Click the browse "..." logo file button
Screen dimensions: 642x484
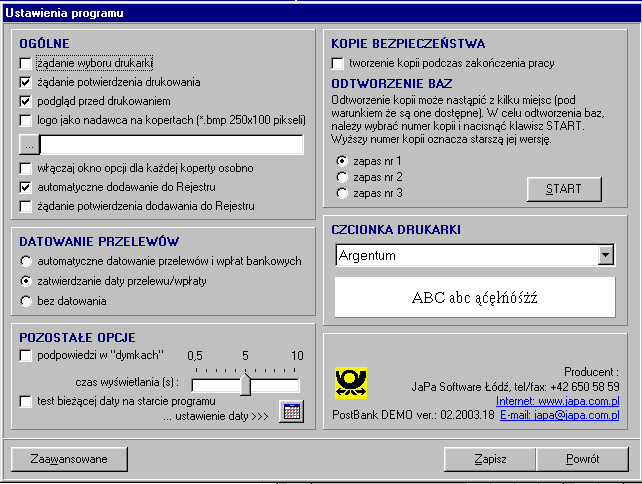[x=27, y=145]
